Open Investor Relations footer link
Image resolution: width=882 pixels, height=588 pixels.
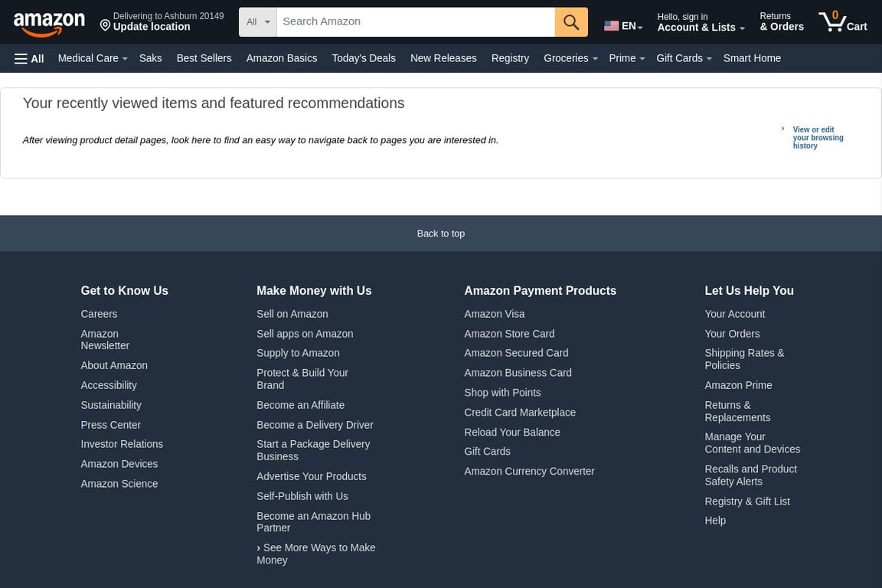pyautogui.click(x=122, y=445)
